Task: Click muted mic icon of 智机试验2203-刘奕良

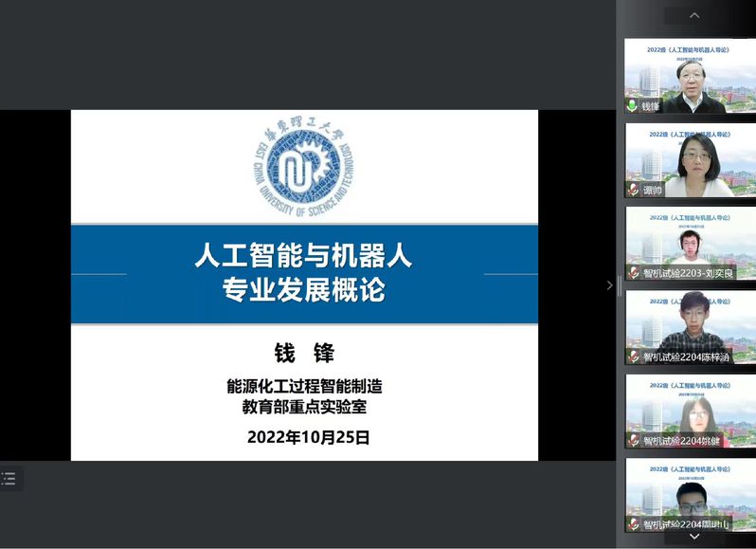Action: click(633, 273)
